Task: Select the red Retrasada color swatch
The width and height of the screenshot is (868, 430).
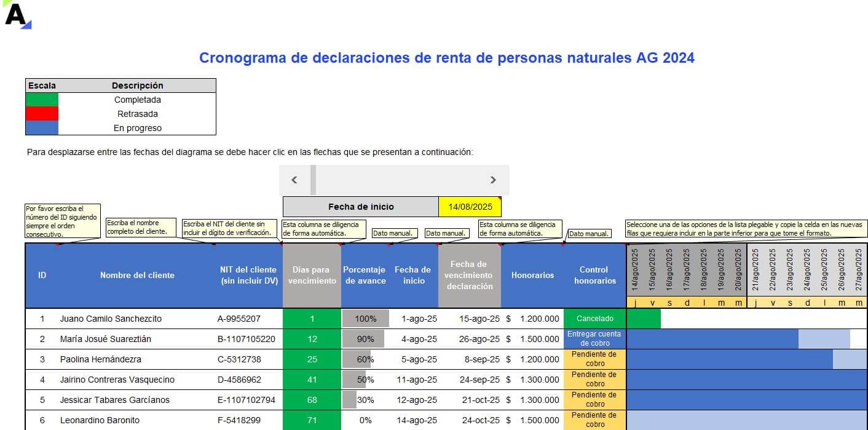Action: [42, 114]
